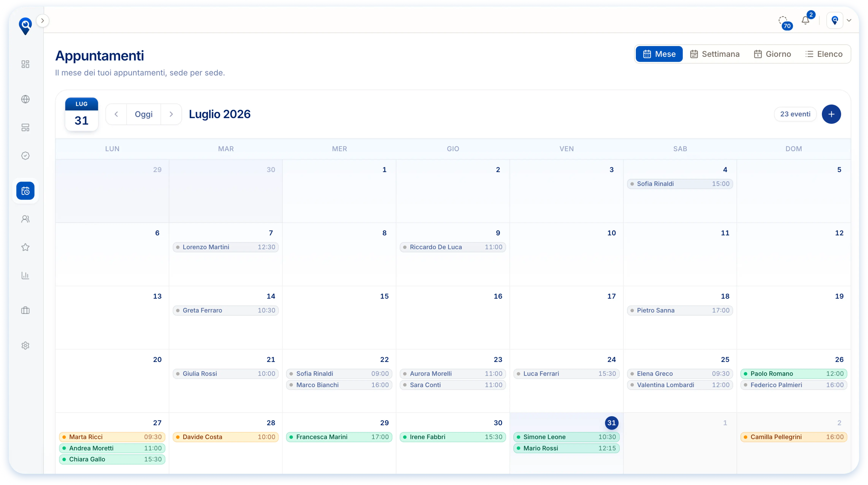This screenshot has width=868, height=485.
Task: Open the globe icon in sidebar
Action: (x=25, y=99)
